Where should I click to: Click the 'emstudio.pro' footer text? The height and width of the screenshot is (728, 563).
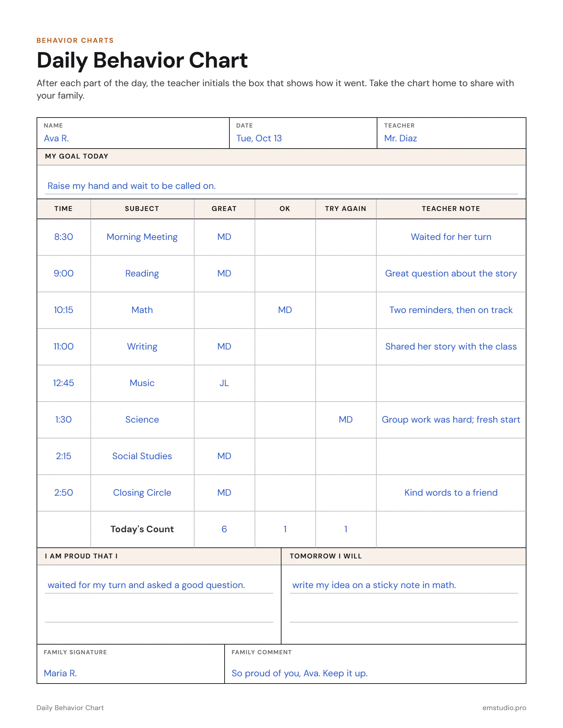click(504, 708)
